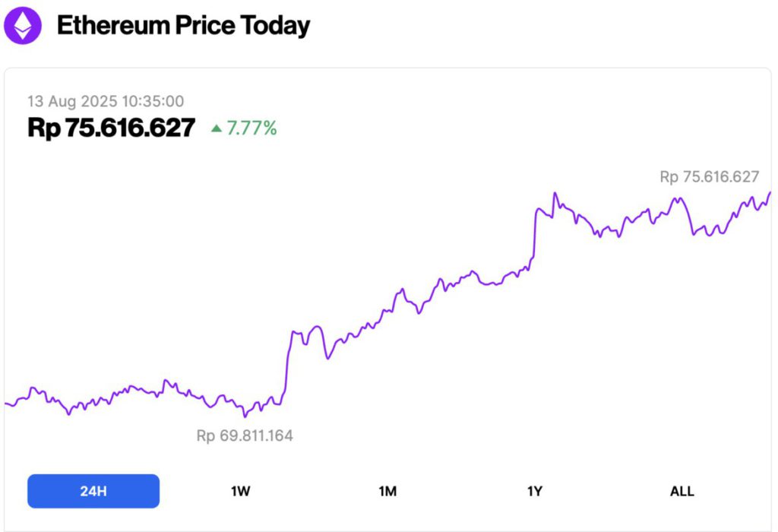Click the Ethereum Price Today heading
This screenshot has height=532, width=778.
coord(184,25)
